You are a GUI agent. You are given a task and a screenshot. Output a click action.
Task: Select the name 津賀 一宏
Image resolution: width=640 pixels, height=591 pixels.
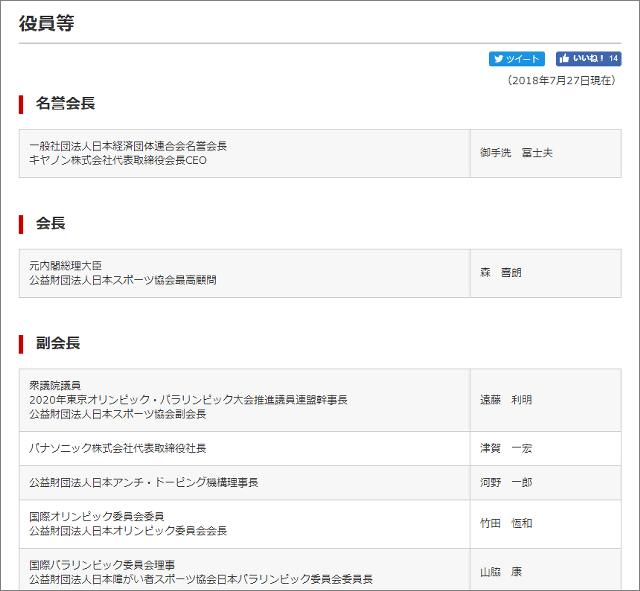pyautogui.click(x=506, y=449)
